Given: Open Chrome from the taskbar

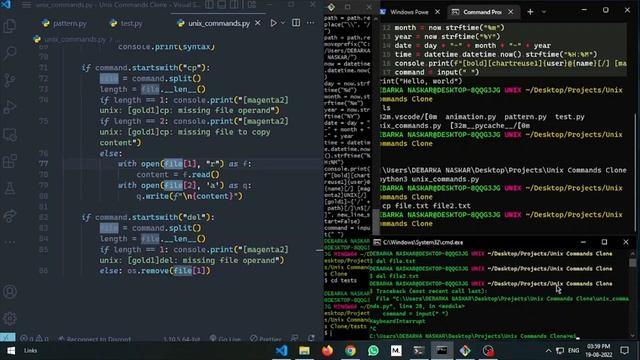Looking at the screenshot, I should click(350, 351).
